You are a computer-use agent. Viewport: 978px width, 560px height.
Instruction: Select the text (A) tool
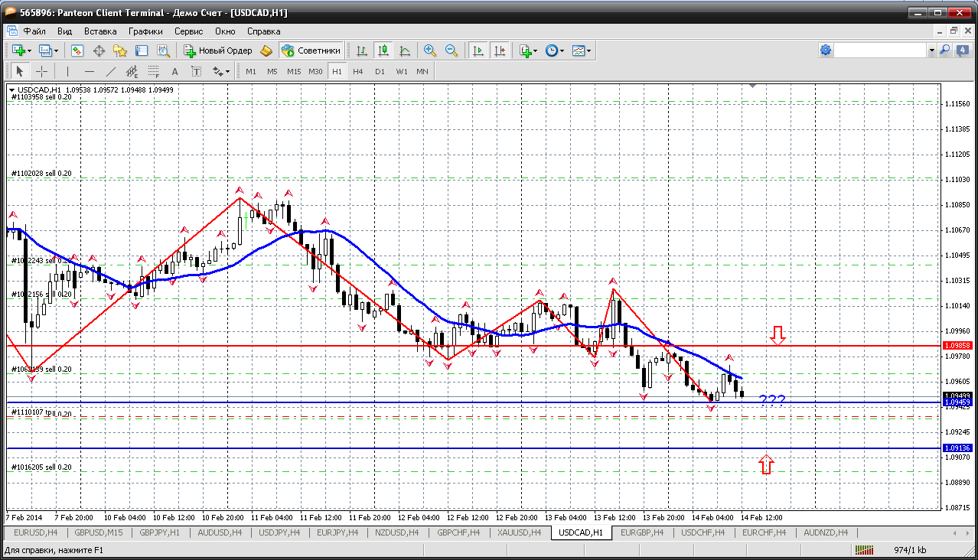tap(174, 71)
